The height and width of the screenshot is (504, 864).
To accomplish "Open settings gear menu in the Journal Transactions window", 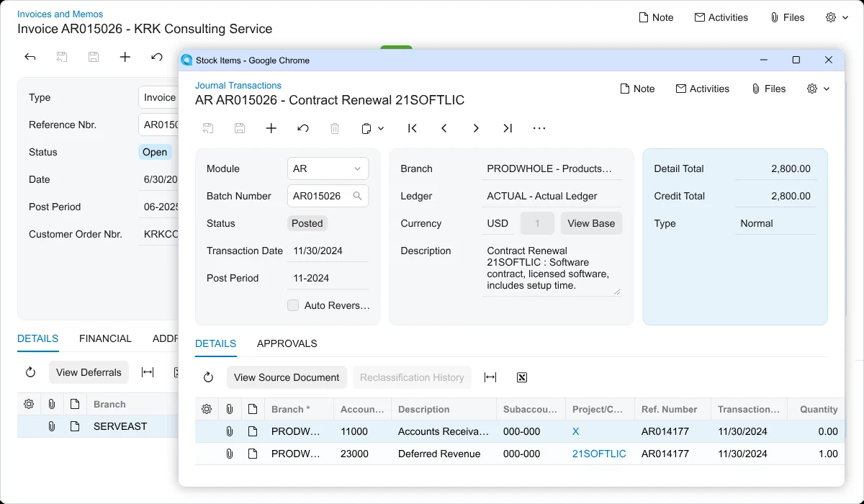I will pos(819,89).
